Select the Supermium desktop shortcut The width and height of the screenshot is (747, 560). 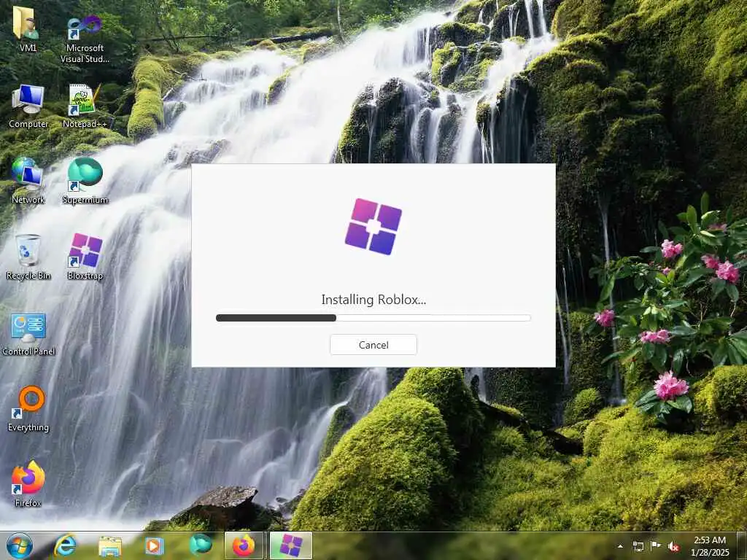[85, 182]
